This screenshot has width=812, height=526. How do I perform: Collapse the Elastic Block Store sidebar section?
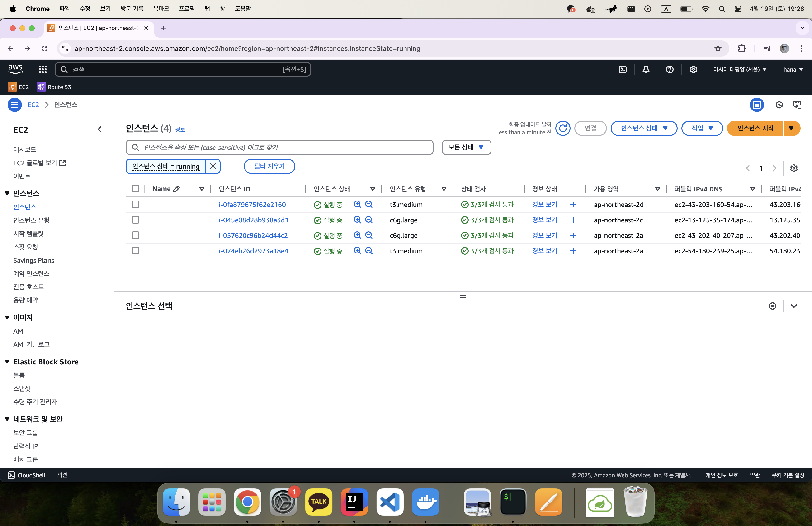[x=7, y=362]
